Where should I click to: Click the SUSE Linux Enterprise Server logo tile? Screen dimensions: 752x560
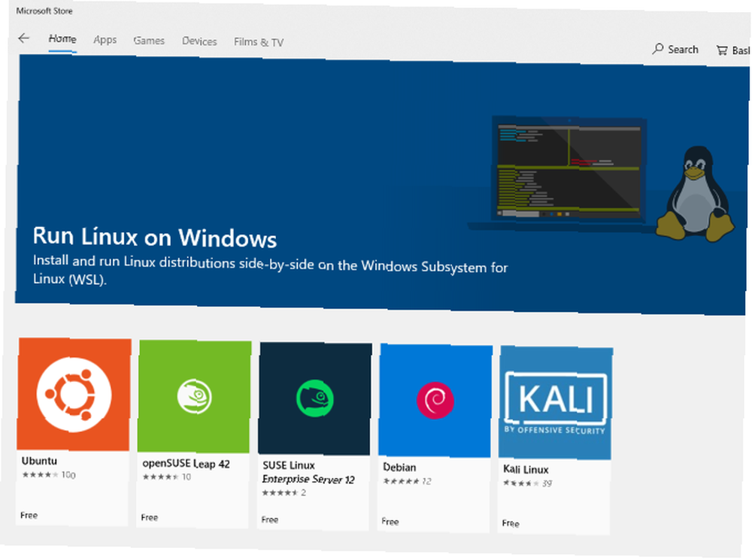(x=314, y=399)
